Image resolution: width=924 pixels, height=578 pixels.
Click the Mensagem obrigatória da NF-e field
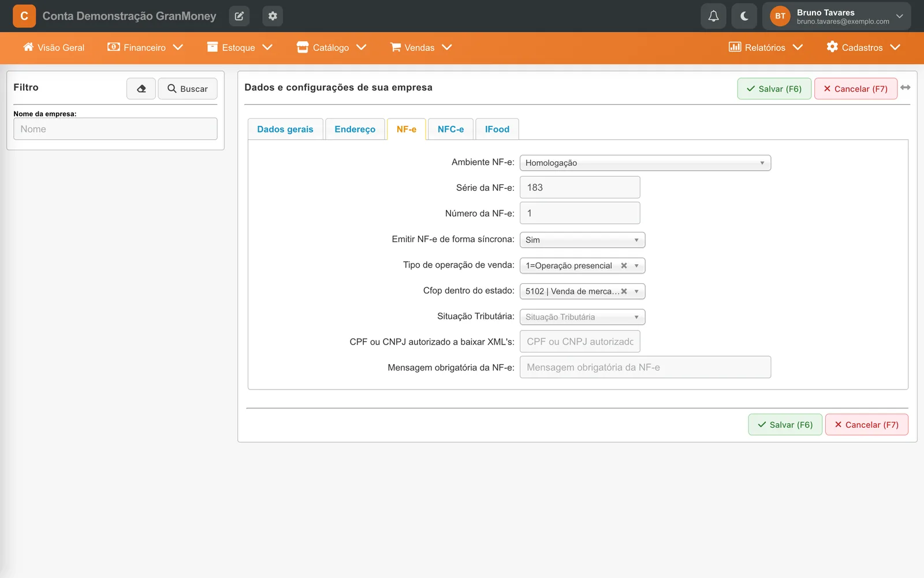pos(645,367)
